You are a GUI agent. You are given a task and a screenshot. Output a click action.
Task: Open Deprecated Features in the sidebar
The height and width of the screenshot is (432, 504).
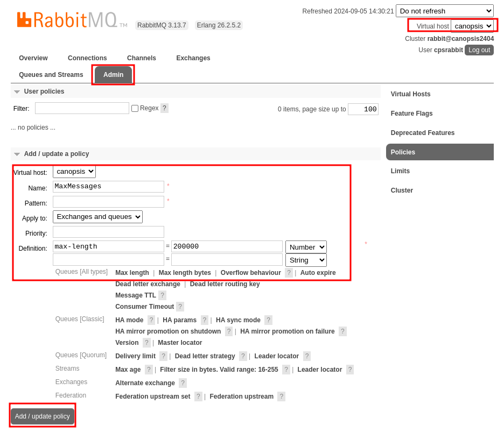[422, 133]
